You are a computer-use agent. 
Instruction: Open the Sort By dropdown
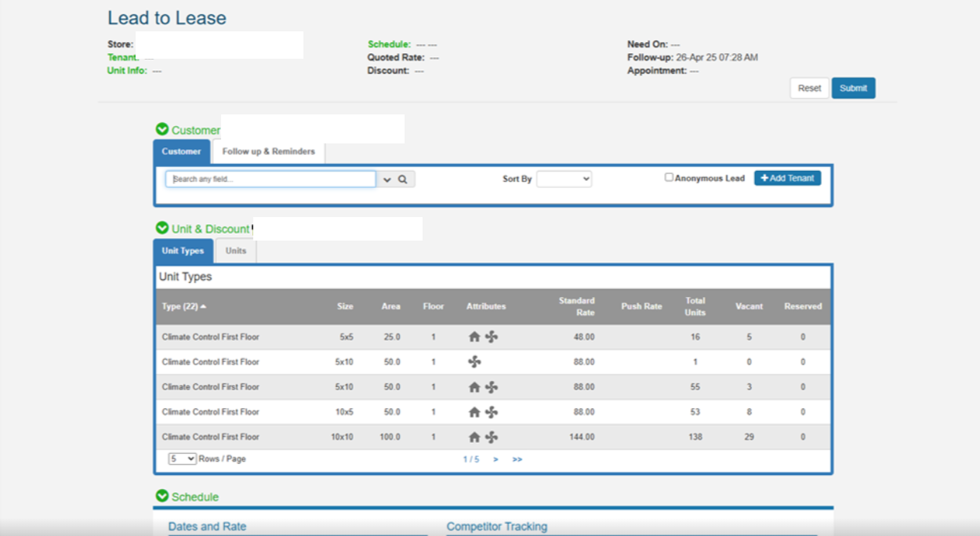(564, 179)
